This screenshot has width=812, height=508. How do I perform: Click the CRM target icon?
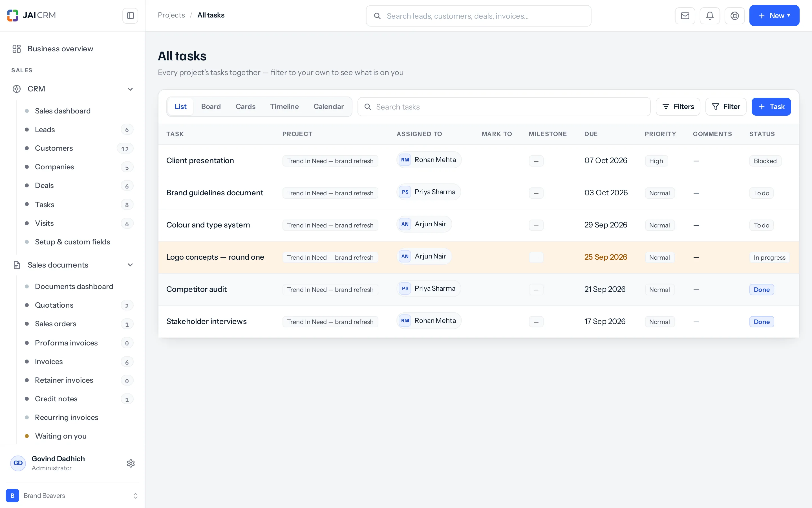[x=16, y=89]
